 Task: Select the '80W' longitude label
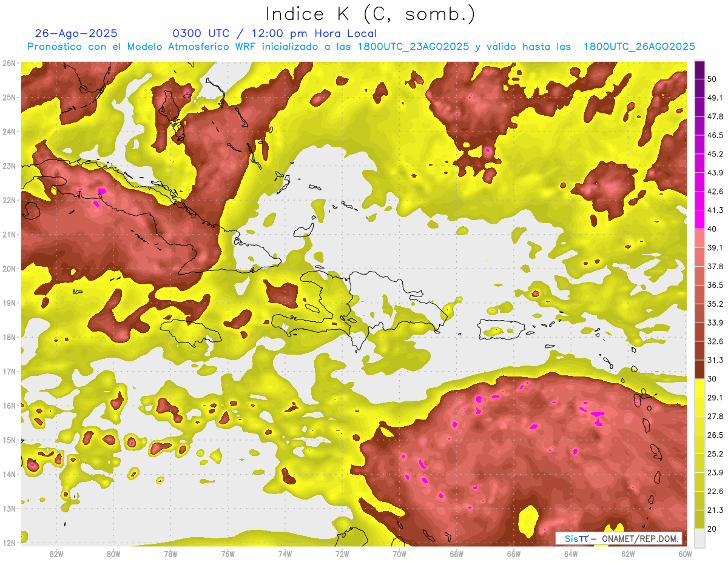pyautogui.click(x=113, y=554)
